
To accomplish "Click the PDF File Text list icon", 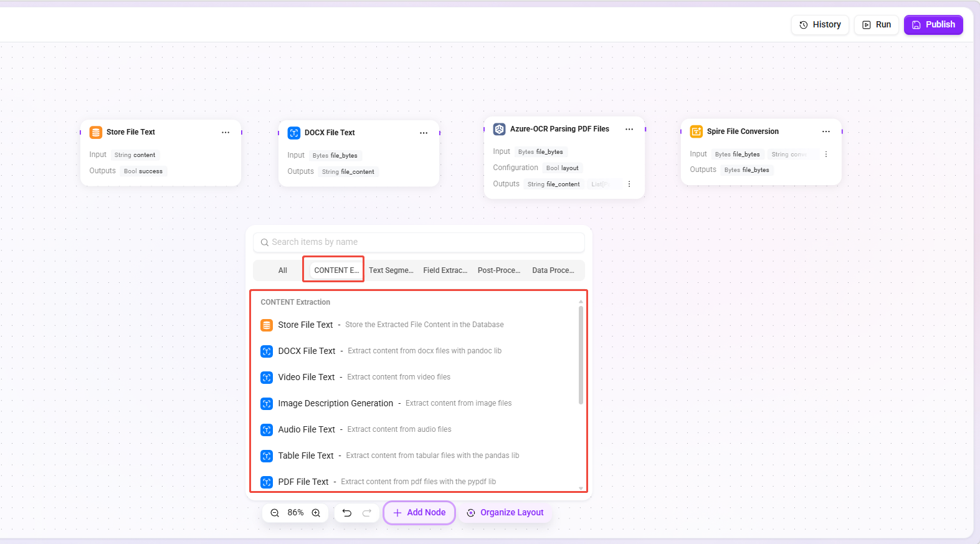I will (267, 482).
